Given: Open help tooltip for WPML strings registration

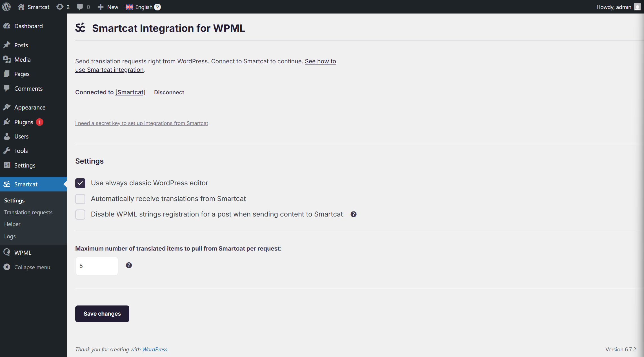Looking at the screenshot, I should pos(354,214).
